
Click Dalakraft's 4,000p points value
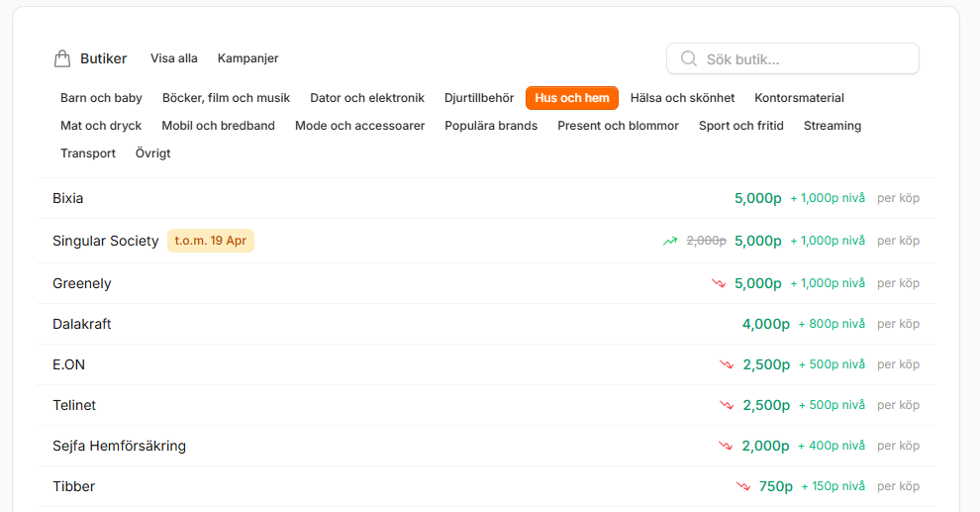click(766, 324)
